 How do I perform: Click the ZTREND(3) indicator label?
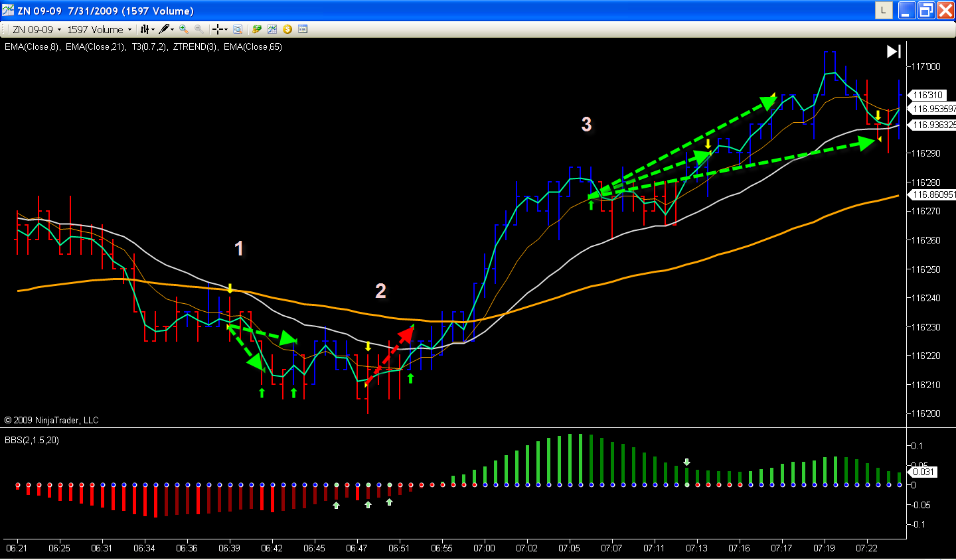tap(195, 46)
